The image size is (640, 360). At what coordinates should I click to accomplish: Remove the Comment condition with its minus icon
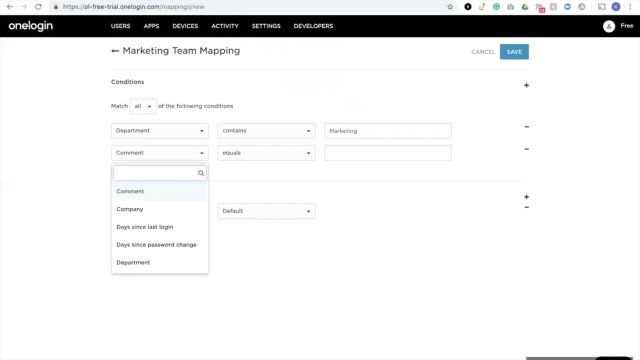527,149
